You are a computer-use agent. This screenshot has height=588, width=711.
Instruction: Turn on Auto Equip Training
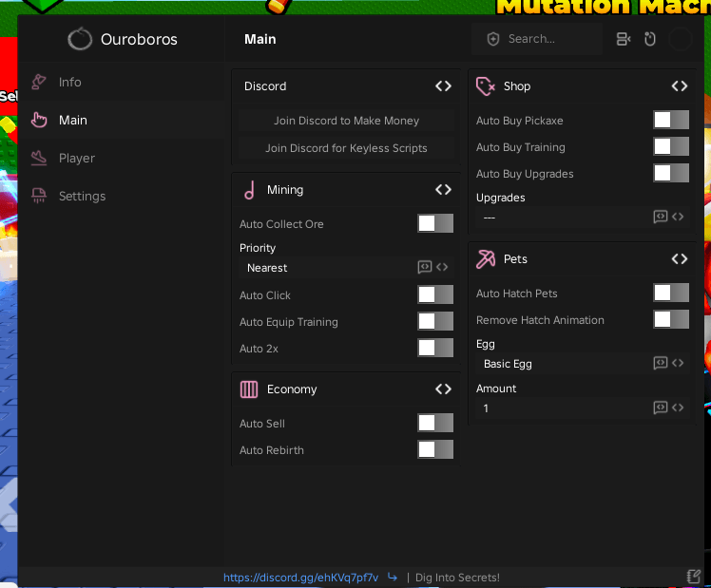[x=435, y=321]
